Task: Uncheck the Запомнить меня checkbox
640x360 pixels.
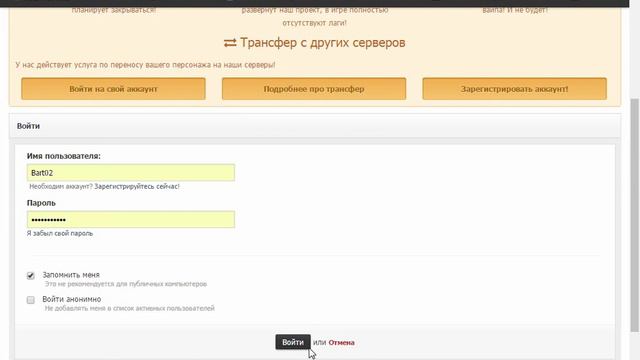Action: click(x=31, y=276)
